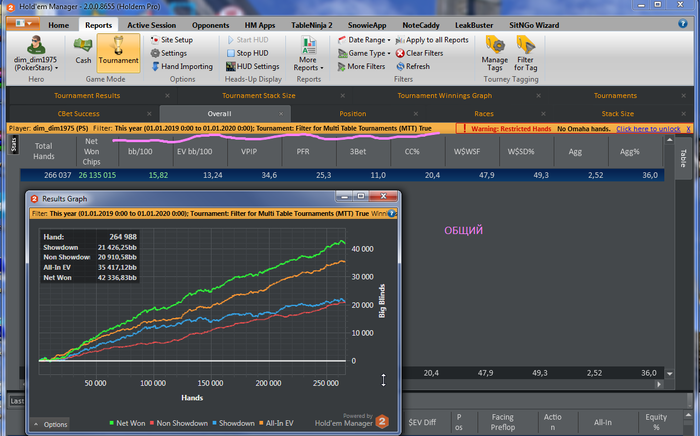Switch to the Reports ribbon tab

pos(98,25)
